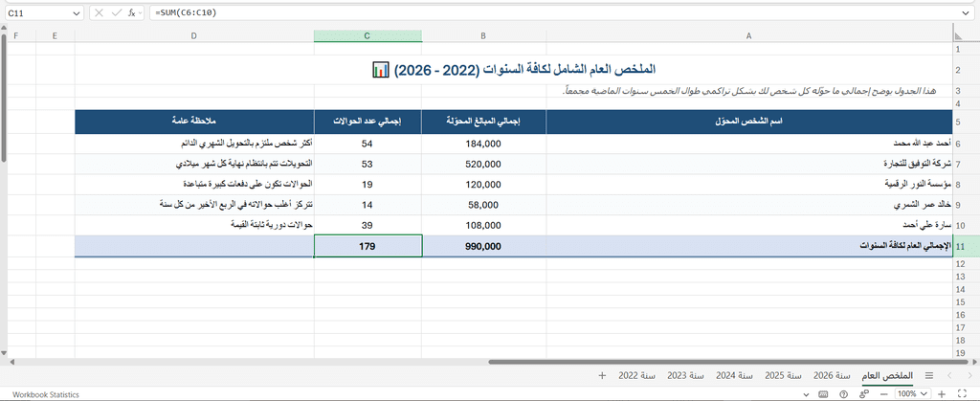Click the formula bar input field
Viewport: 980px width, 401px height.
555,12
